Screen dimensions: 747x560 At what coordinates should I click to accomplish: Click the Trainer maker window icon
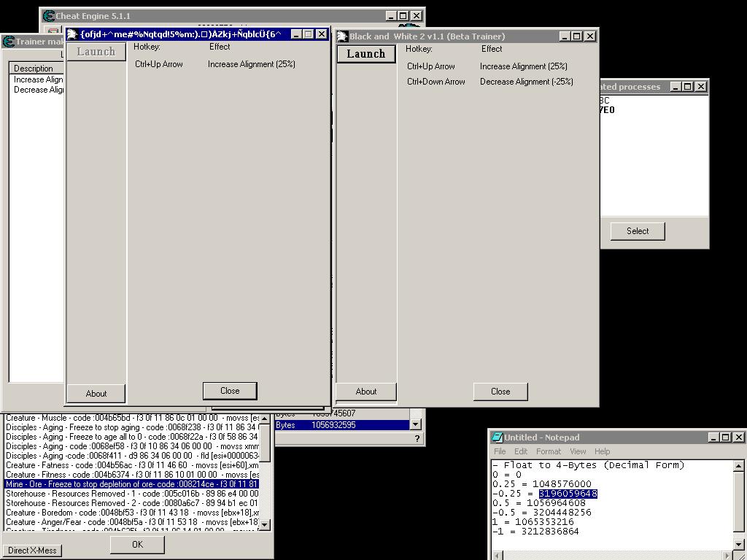click(9, 42)
